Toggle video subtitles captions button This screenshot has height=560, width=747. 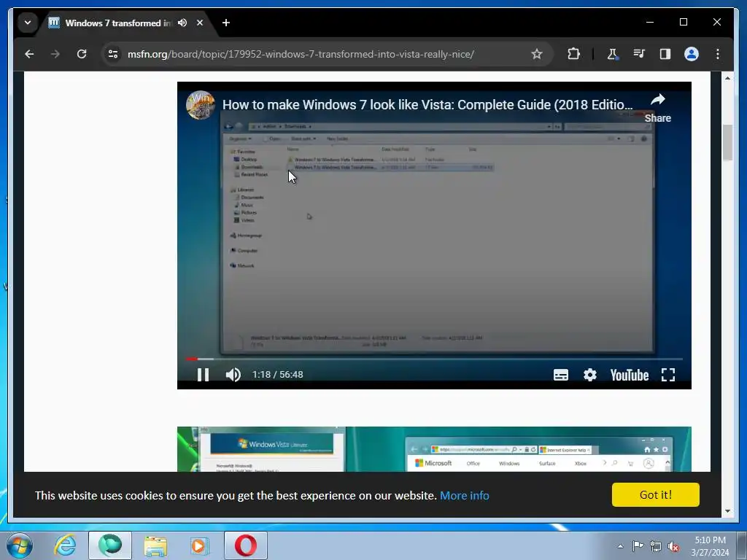click(561, 376)
